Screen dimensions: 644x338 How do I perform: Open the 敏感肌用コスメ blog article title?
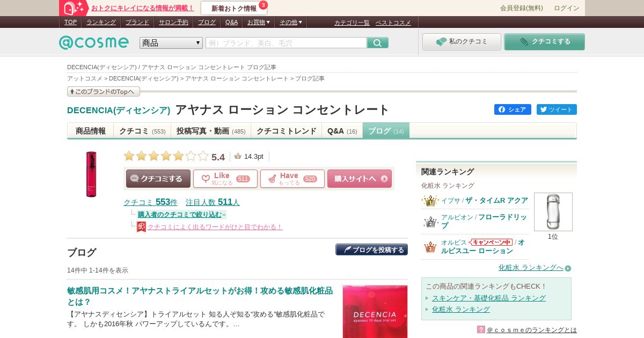pos(200,296)
